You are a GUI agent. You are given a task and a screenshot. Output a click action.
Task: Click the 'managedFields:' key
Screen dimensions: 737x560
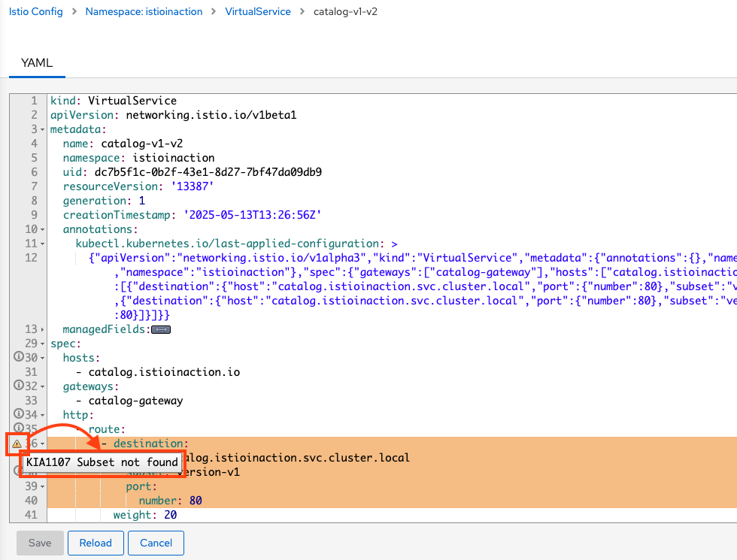[107, 329]
